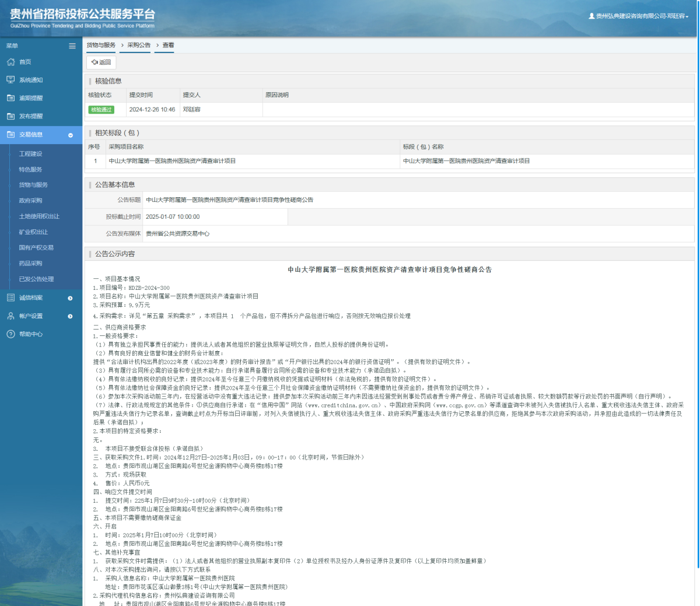This screenshot has width=700, height=606.
Task: Click the green 核验通过 status badge
Action: point(101,110)
